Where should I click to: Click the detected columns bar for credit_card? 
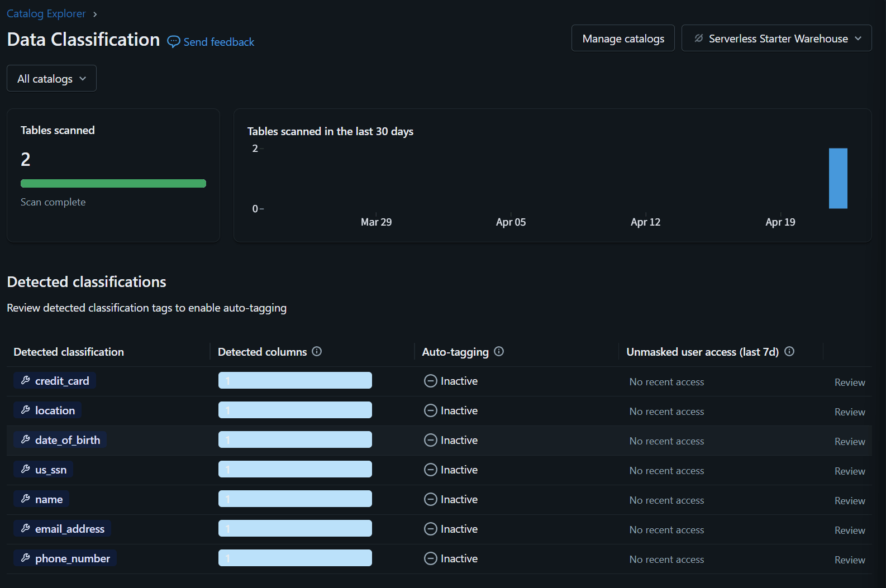[x=295, y=380]
